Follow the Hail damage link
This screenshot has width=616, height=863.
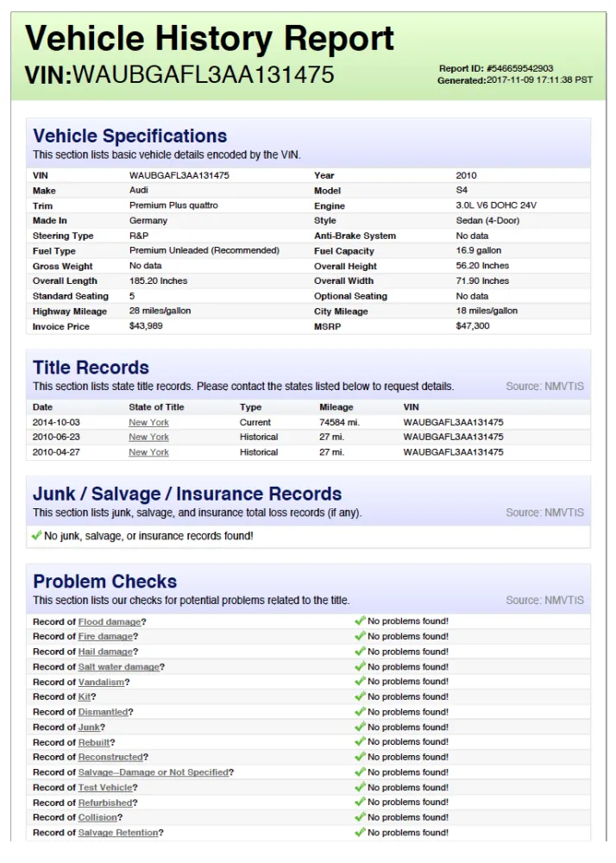click(105, 652)
